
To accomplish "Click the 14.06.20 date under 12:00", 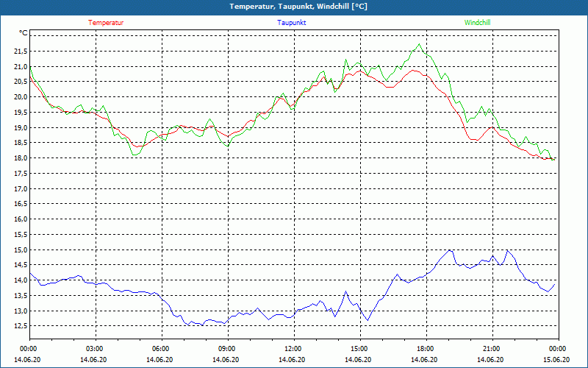I will coord(292,359).
